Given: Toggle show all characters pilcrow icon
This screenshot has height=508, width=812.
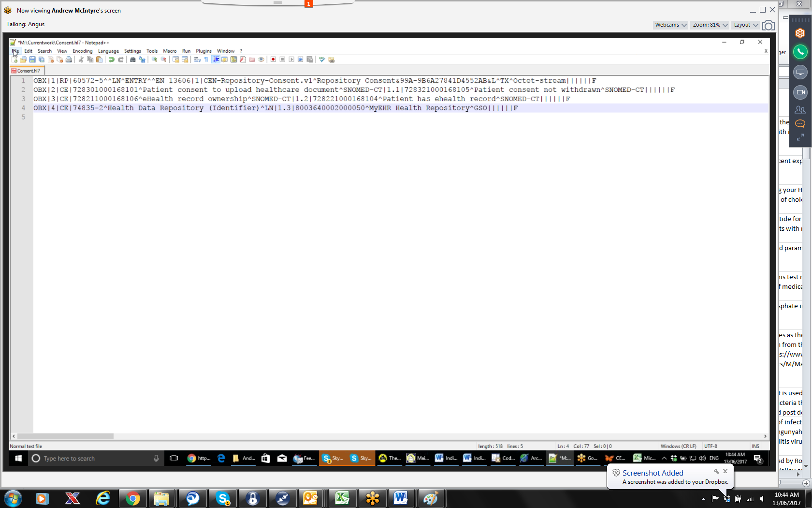Looking at the screenshot, I should click(x=206, y=60).
